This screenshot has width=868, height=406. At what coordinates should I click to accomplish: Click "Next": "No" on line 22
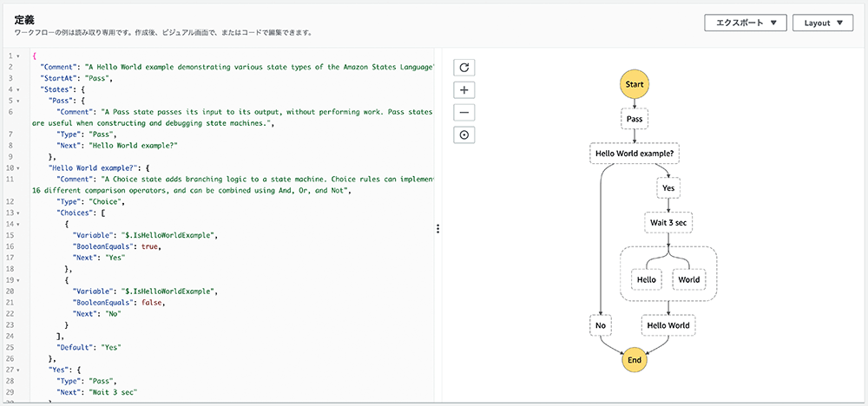point(97,314)
